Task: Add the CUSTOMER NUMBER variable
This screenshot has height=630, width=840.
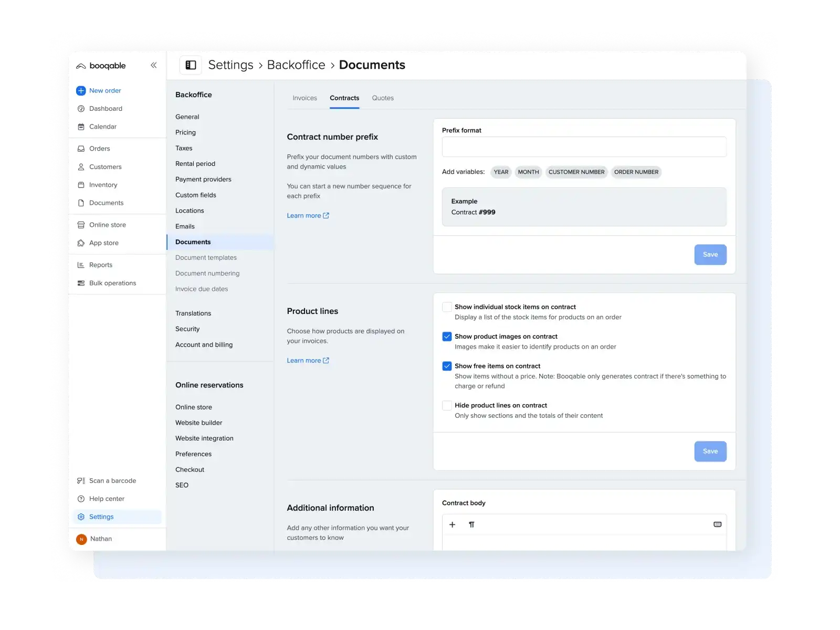Action: [576, 172]
